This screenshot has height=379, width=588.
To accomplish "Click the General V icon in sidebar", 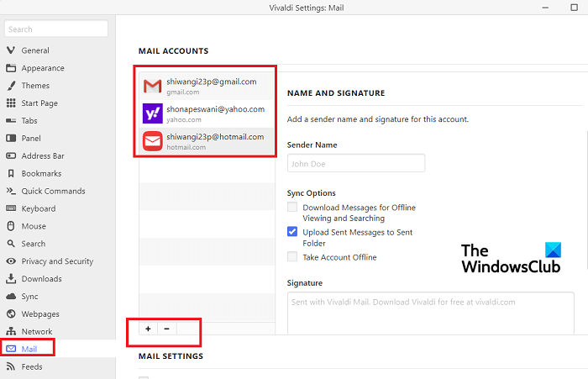I will (x=11, y=50).
